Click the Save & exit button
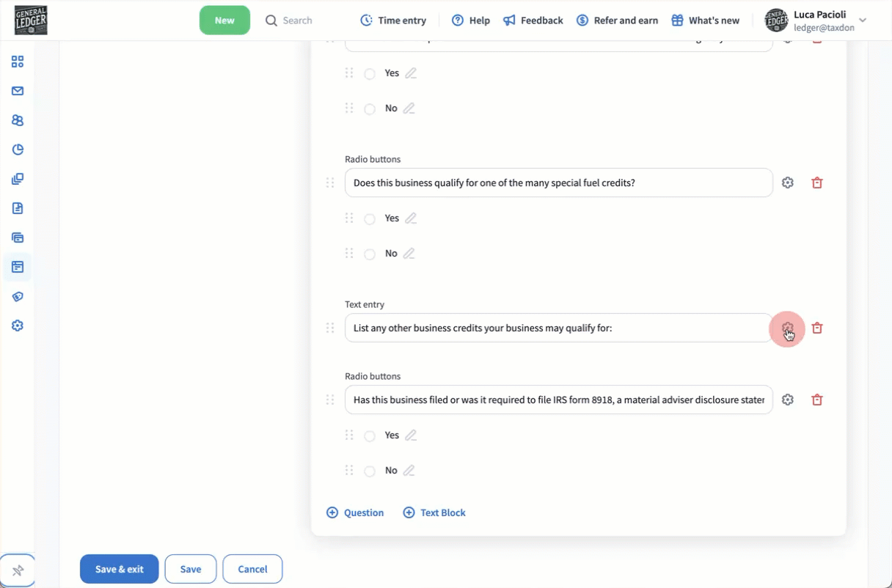Viewport: 892px width, 588px height. pos(119,569)
